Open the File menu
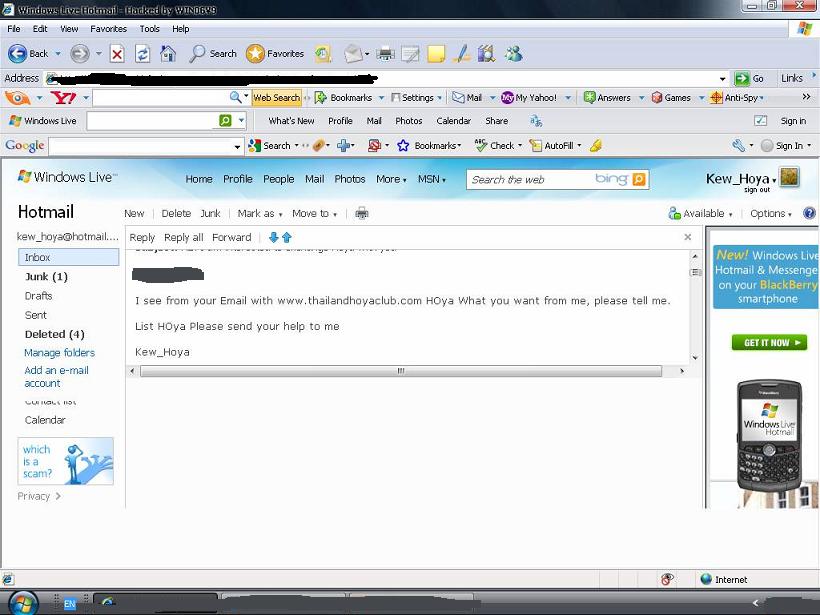Screen dimensions: 820x615 (14, 29)
